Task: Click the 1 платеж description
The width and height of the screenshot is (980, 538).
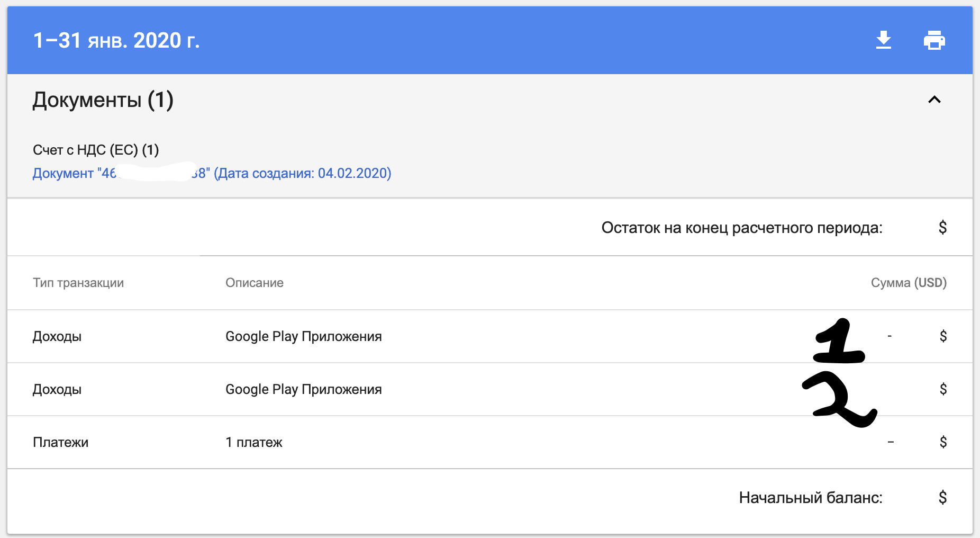Action: coord(254,442)
